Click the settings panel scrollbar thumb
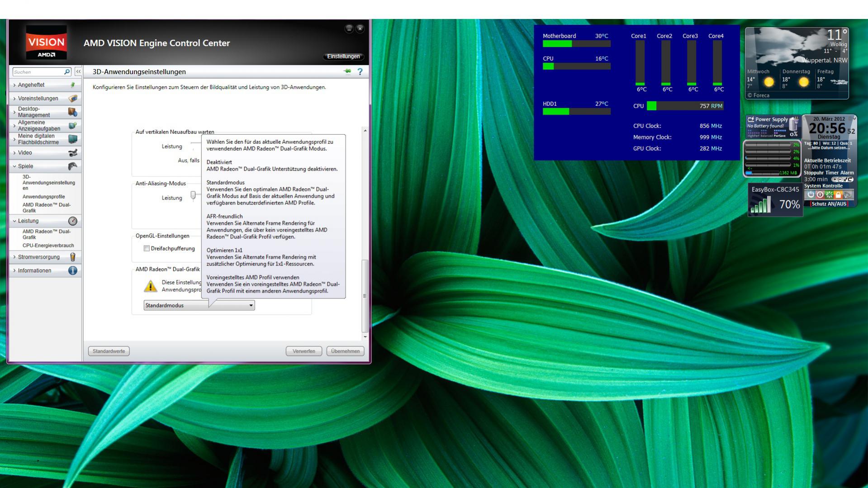Viewport: 868px width, 488px height. pos(365,296)
